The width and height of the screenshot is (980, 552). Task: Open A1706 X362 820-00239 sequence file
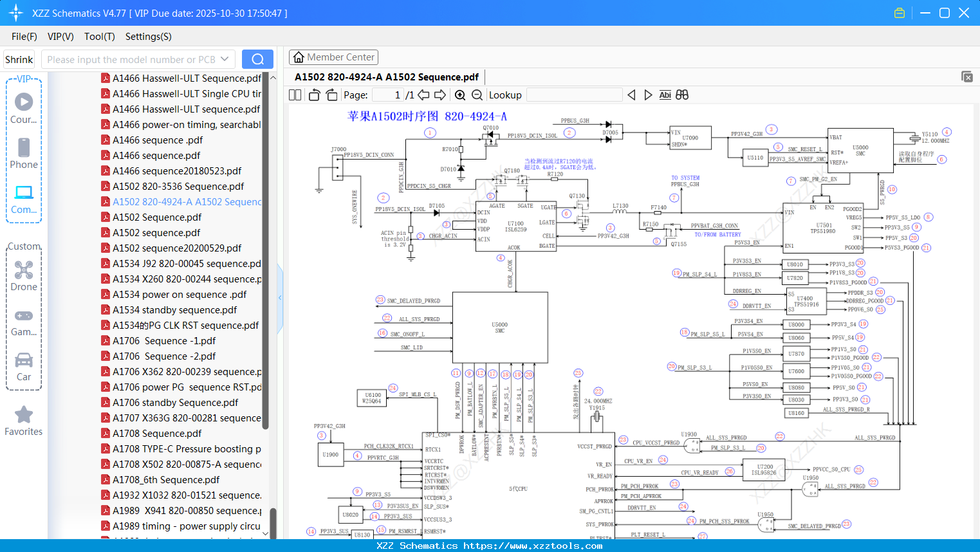click(181, 372)
